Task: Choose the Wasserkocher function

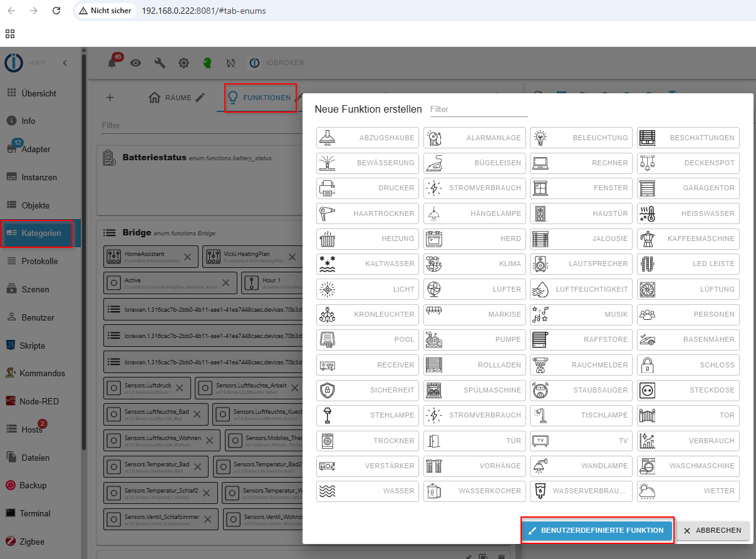Action: click(474, 491)
